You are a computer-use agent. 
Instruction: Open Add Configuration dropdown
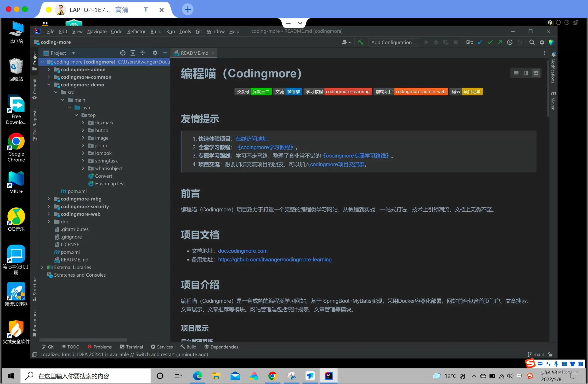pos(393,42)
